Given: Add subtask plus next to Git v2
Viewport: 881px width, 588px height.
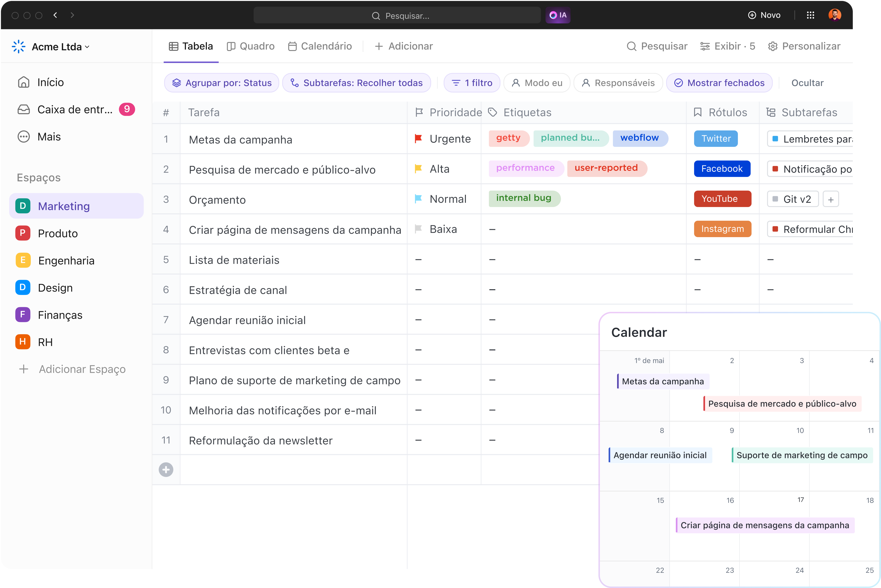Looking at the screenshot, I should click(x=830, y=200).
